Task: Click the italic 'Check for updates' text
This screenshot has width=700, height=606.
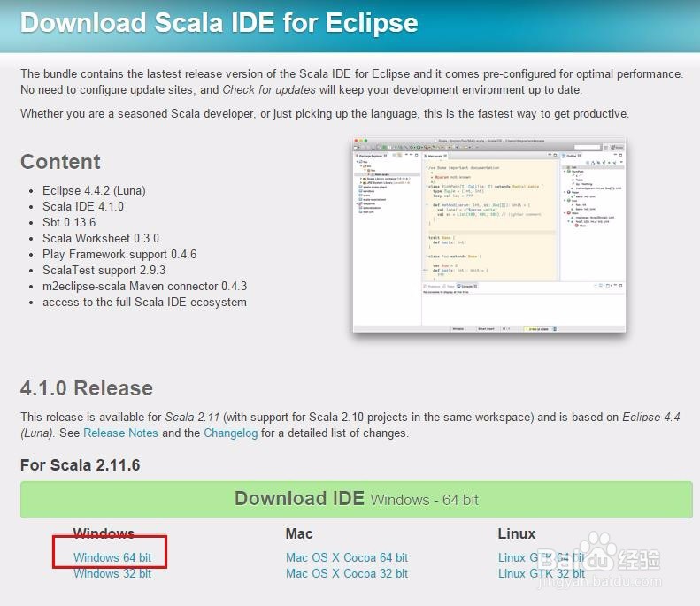Action: pos(269,89)
